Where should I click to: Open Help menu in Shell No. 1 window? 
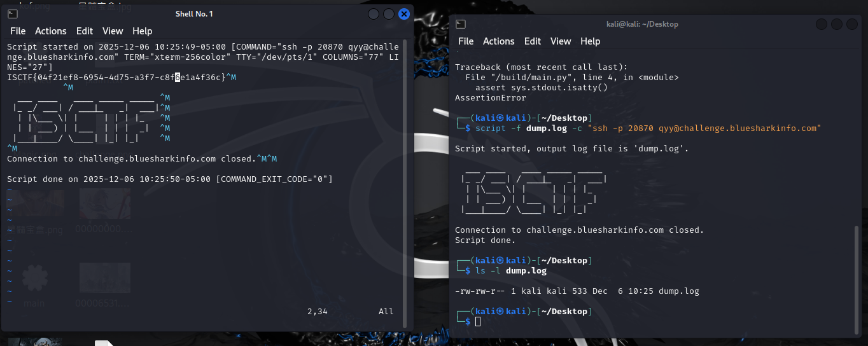click(x=143, y=31)
